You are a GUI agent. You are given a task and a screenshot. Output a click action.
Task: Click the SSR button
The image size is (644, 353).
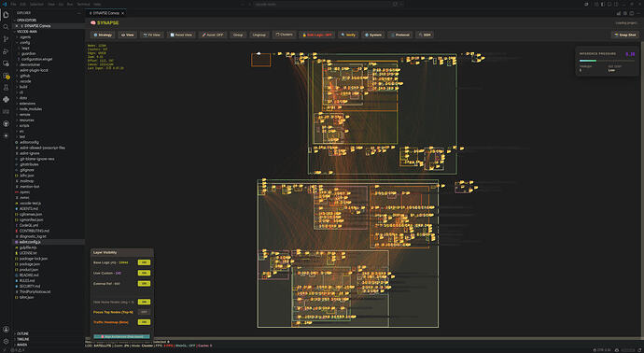[x=425, y=35]
